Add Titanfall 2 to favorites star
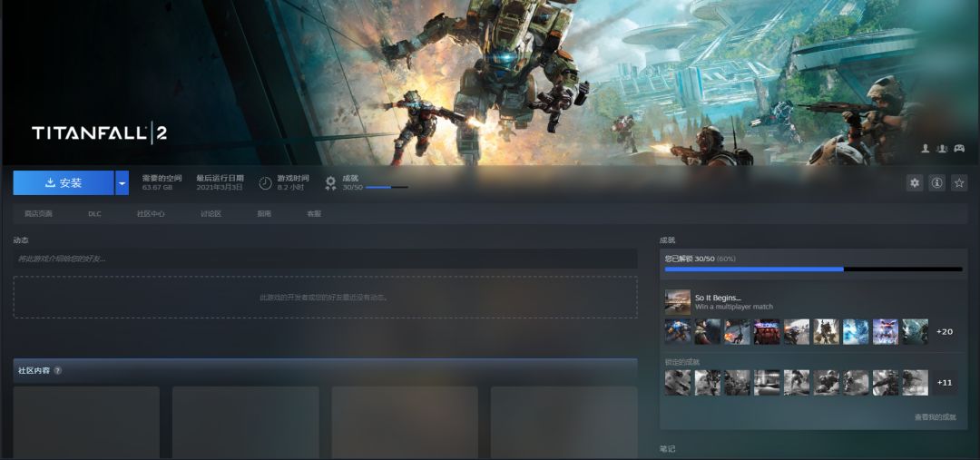Image resolution: width=980 pixels, height=460 pixels. click(959, 182)
